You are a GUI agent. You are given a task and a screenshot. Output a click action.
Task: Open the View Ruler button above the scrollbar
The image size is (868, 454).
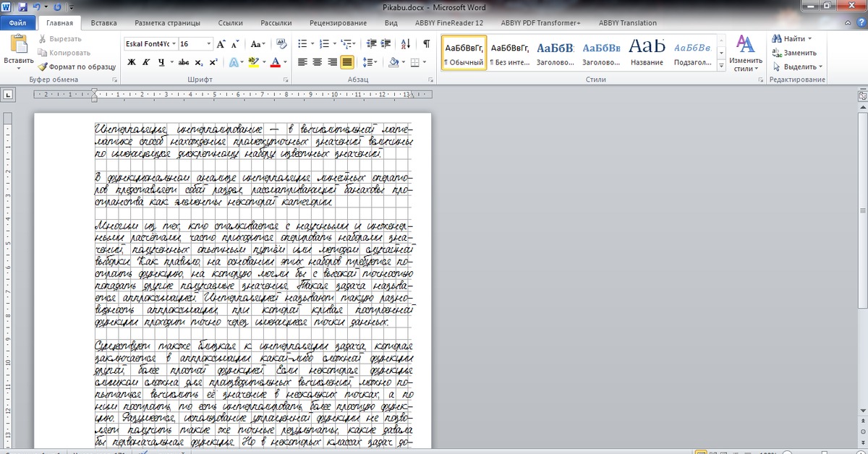click(862, 95)
